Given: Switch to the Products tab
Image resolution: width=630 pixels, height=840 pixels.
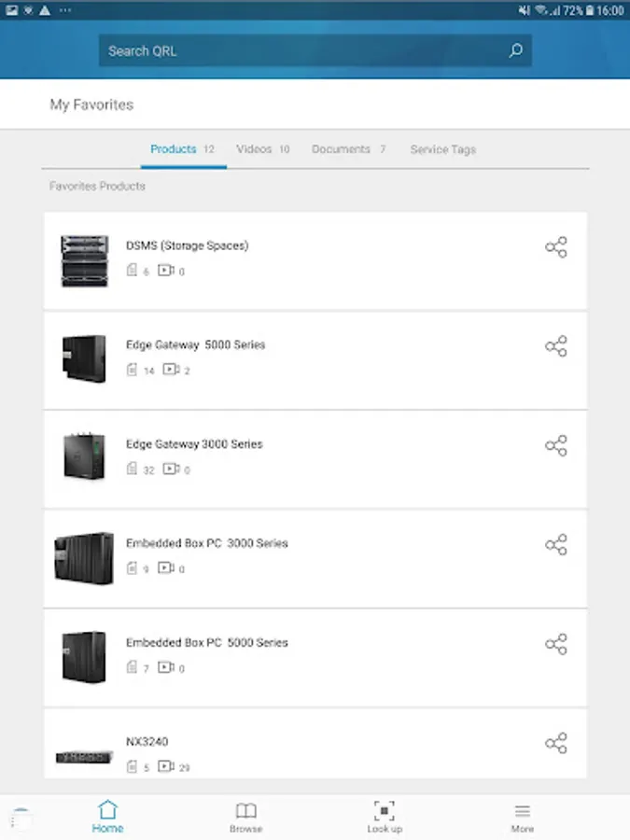Looking at the screenshot, I should pyautogui.click(x=183, y=149).
